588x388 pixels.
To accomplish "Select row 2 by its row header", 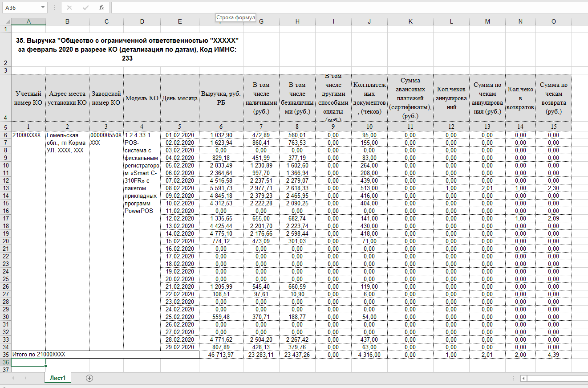I will [5, 50].
